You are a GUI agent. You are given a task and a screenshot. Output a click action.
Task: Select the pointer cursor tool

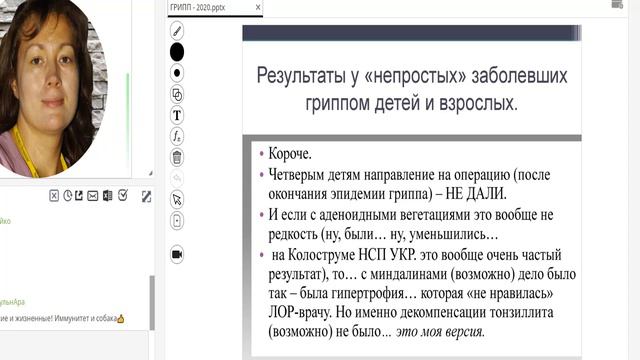[x=177, y=200]
